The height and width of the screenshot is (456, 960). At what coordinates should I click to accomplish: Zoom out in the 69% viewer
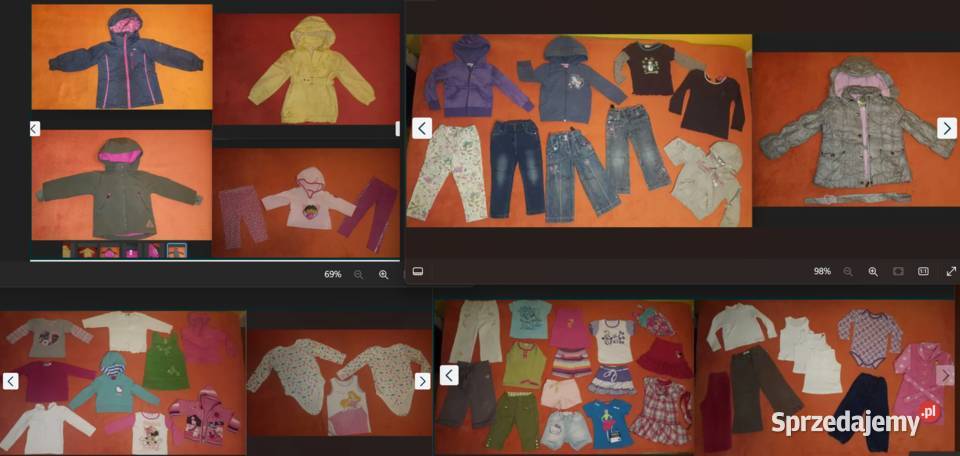(358, 274)
